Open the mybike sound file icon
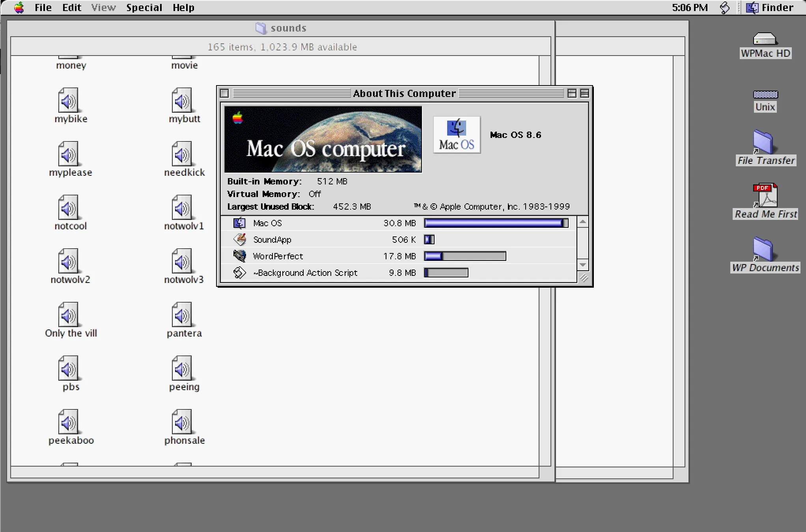806x532 pixels. pyautogui.click(x=68, y=100)
